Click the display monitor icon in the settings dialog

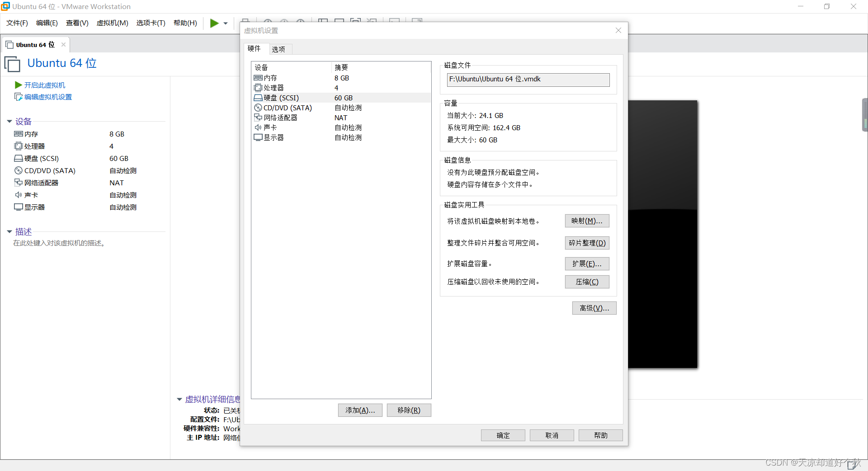pos(258,137)
